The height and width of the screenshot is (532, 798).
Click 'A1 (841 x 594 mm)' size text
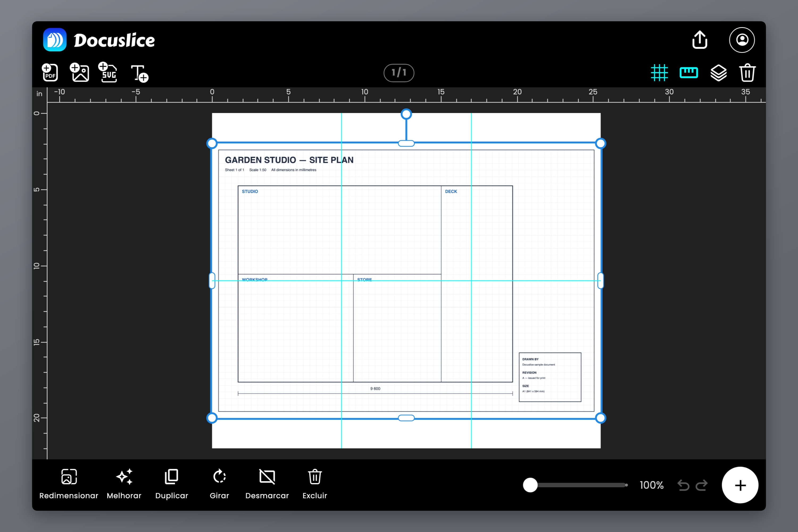[x=533, y=391]
